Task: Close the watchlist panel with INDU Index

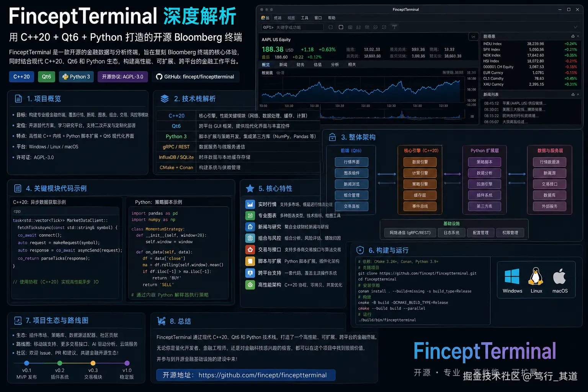Action: [578, 36]
